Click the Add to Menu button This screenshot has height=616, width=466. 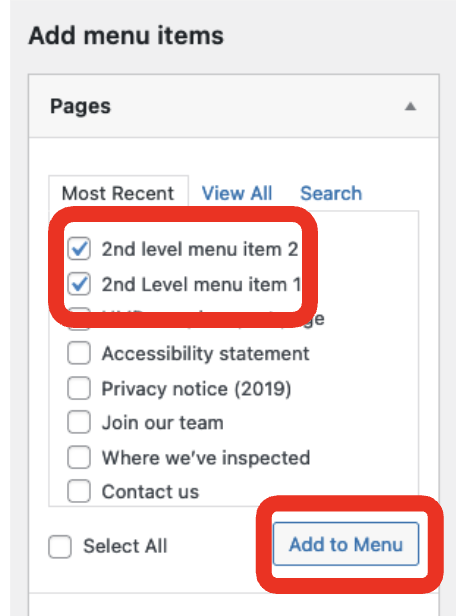pyautogui.click(x=346, y=544)
